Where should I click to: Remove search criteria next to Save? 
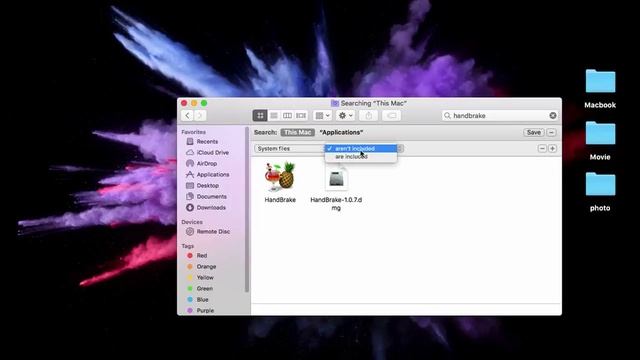(x=551, y=132)
